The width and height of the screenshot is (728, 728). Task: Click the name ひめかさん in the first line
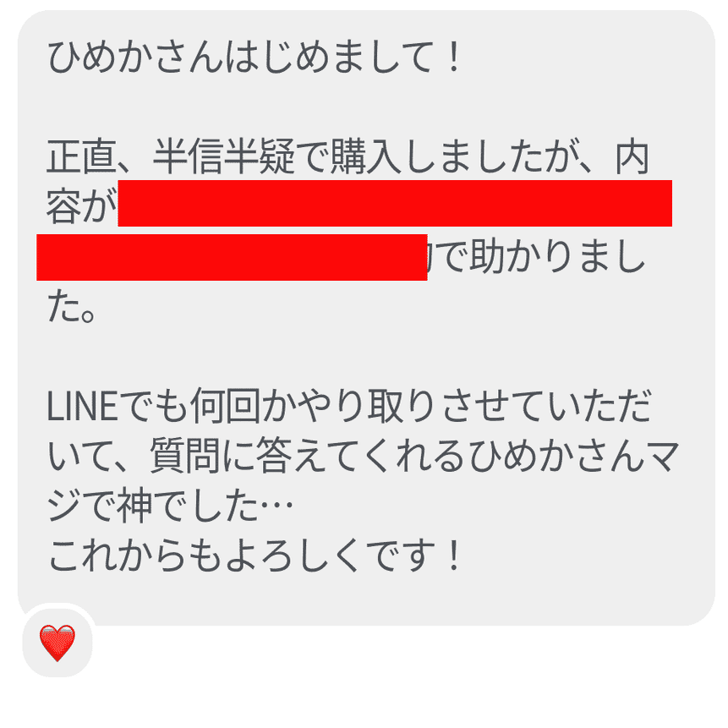(135, 57)
